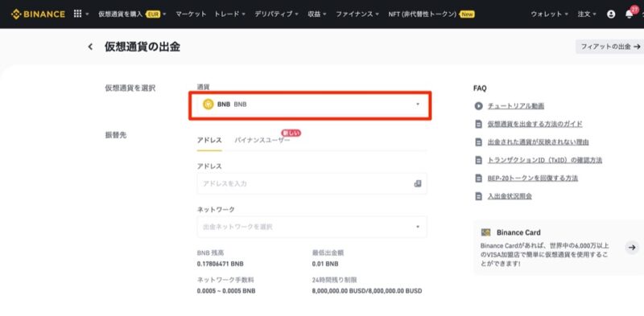Click the back arrow beside 仮想通貨の出金
644x316 pixels.
click(x=90, y=47)
